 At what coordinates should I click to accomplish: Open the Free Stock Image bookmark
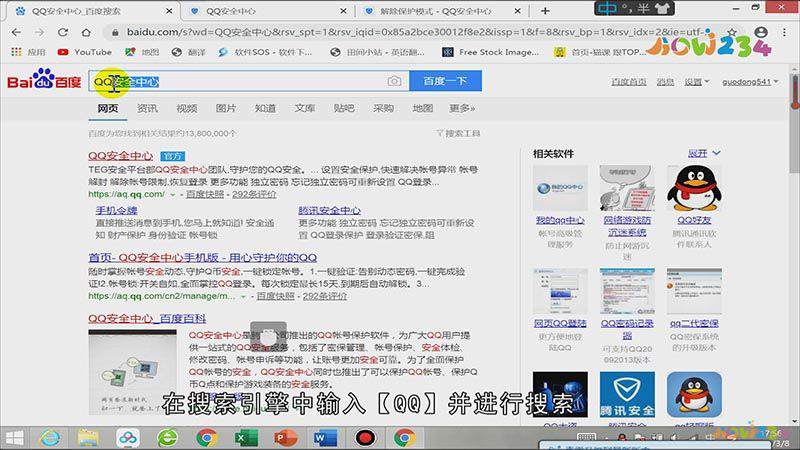click(491, 52)
